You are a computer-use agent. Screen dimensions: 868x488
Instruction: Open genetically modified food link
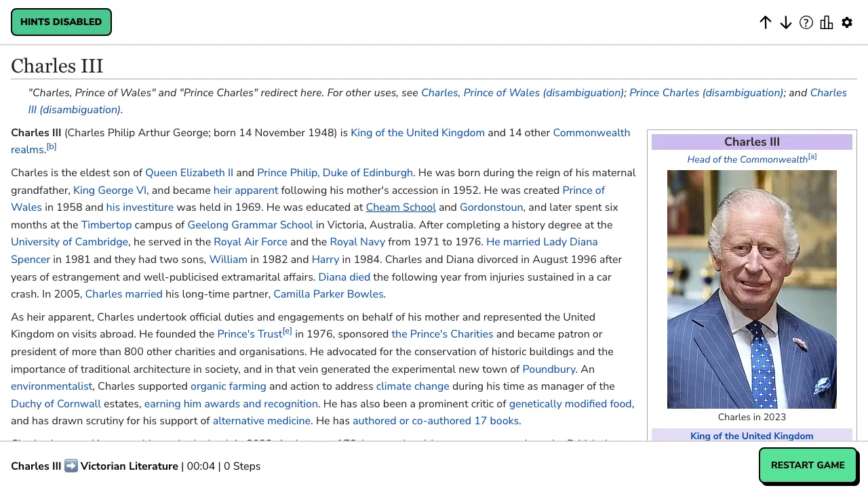point(570,404)
